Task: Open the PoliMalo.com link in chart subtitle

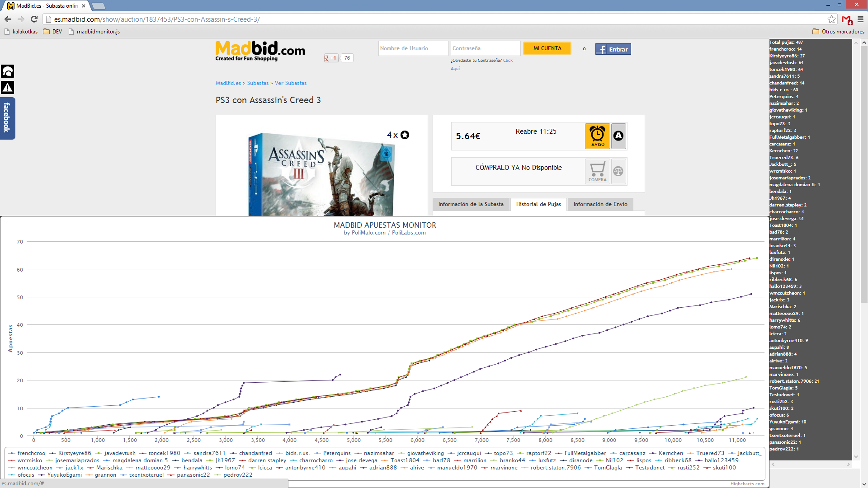Action: (368, 233)
